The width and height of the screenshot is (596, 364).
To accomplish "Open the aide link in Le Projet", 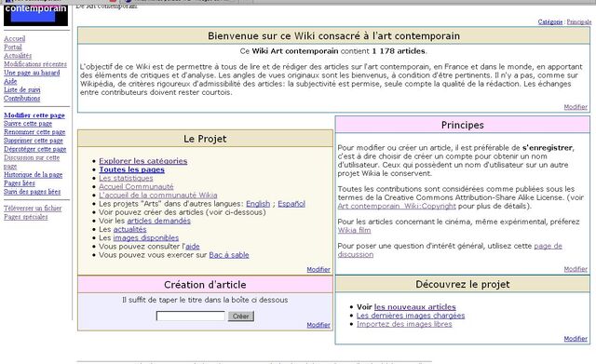I will 193,247.
